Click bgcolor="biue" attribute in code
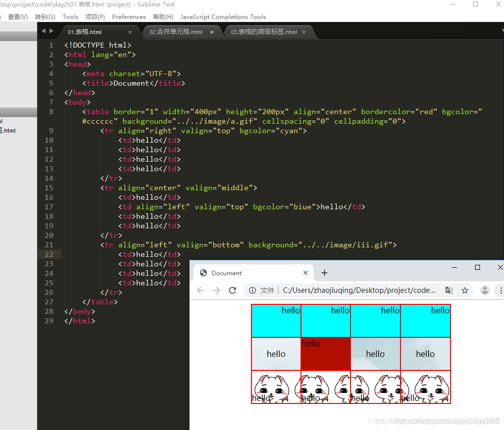The width and height of the screenshot is (504, 430). pos(284,207)
